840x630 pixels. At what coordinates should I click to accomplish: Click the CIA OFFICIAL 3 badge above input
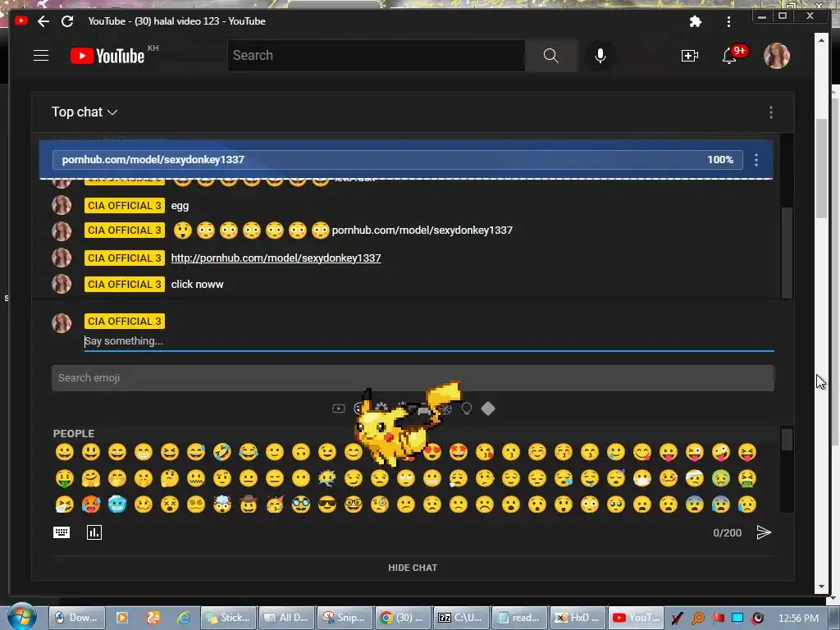tap(125, 322)
